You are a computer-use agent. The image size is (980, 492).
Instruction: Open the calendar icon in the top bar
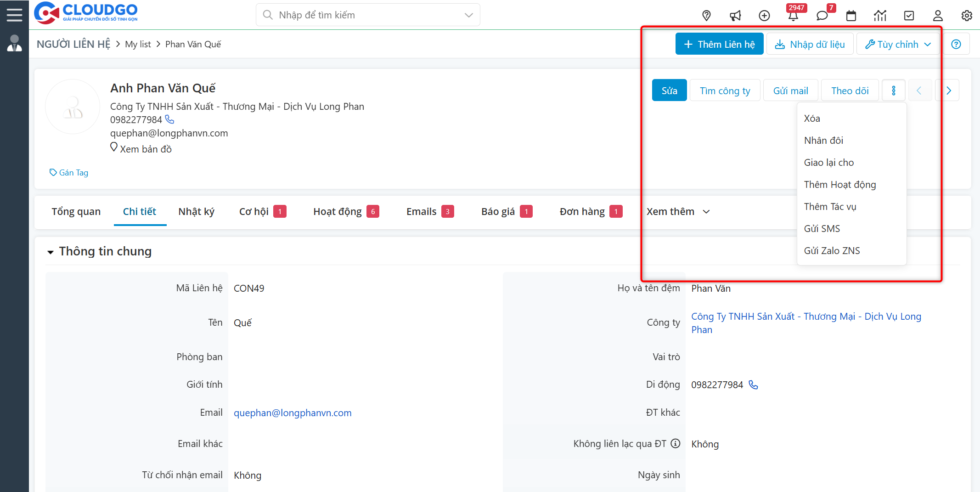click(x=851, y=15)
